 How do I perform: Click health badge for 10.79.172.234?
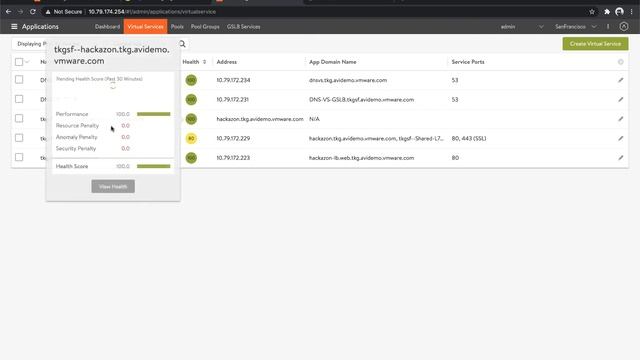191,80
